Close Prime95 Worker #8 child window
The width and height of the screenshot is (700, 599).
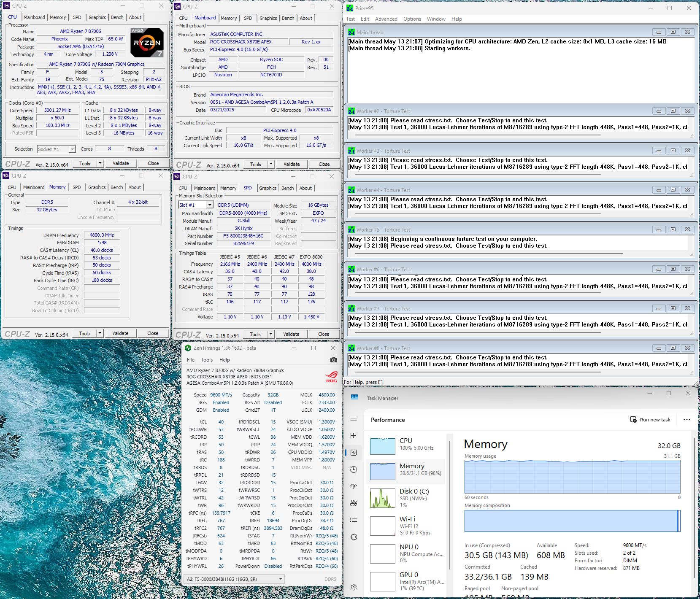(687, 348)
